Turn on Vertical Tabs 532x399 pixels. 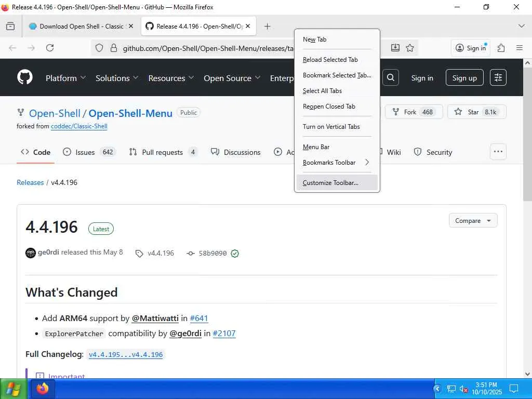pos(337,127)
